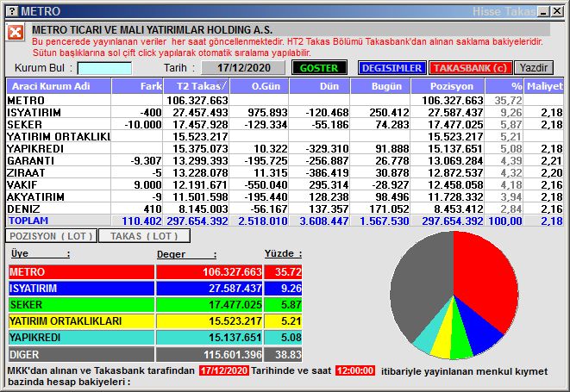Switch to POZISYON ( LOT ) tab
The height and width of the screenshot is (392, 570).
(x=51, y=236)
